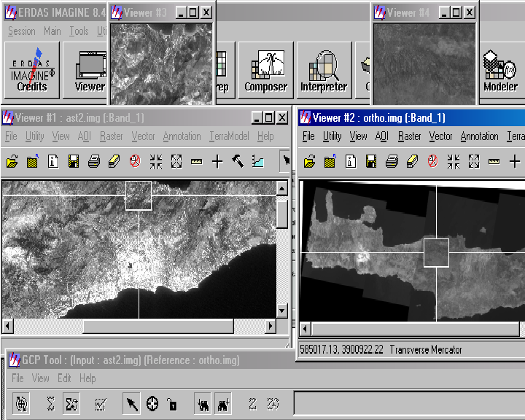
Task: Click GCP Tool status input field
Action: pos(409,403)
